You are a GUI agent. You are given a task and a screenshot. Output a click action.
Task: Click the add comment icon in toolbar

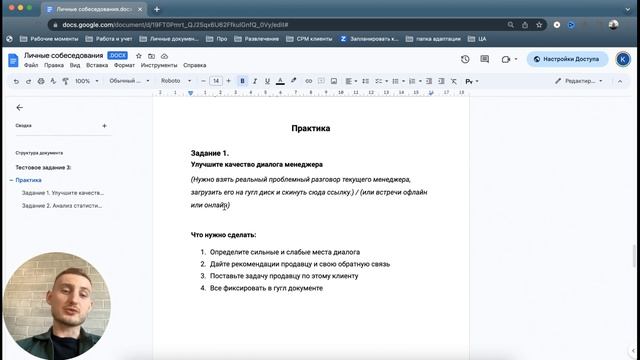click(x=321, y=81)
